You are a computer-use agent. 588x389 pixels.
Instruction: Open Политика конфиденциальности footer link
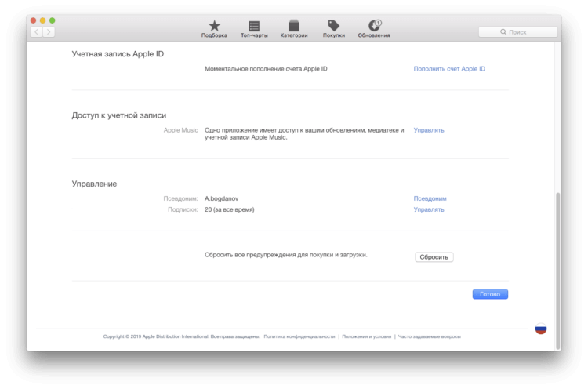coord(299,336)
